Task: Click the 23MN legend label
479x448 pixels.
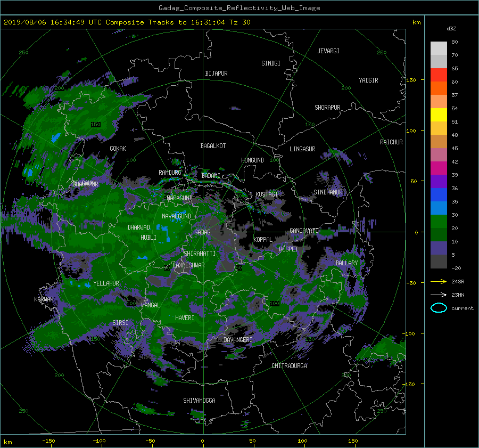Action: point(458,295)
